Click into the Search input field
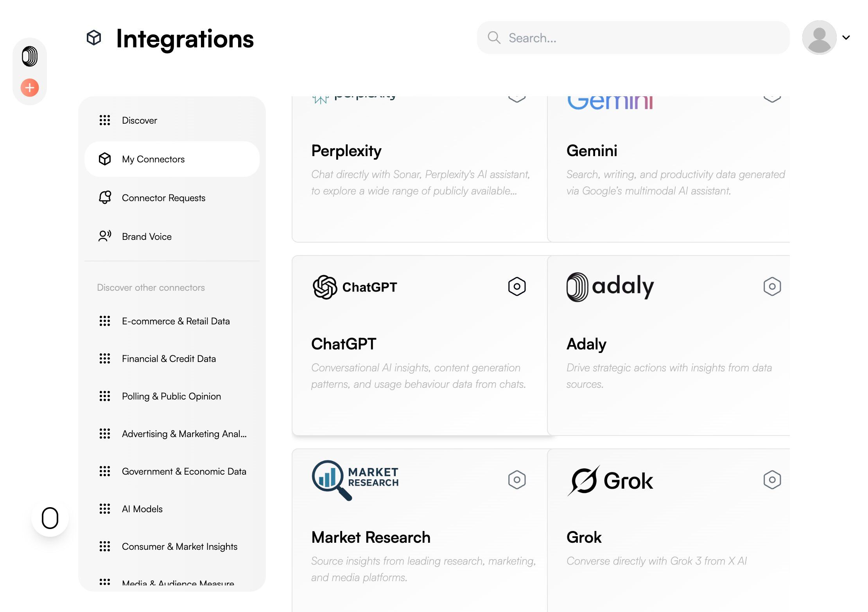 641,38
